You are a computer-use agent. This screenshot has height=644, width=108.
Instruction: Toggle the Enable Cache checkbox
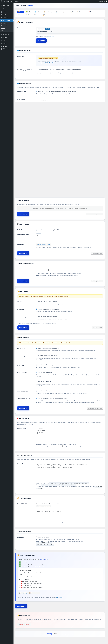pos(37,230)
